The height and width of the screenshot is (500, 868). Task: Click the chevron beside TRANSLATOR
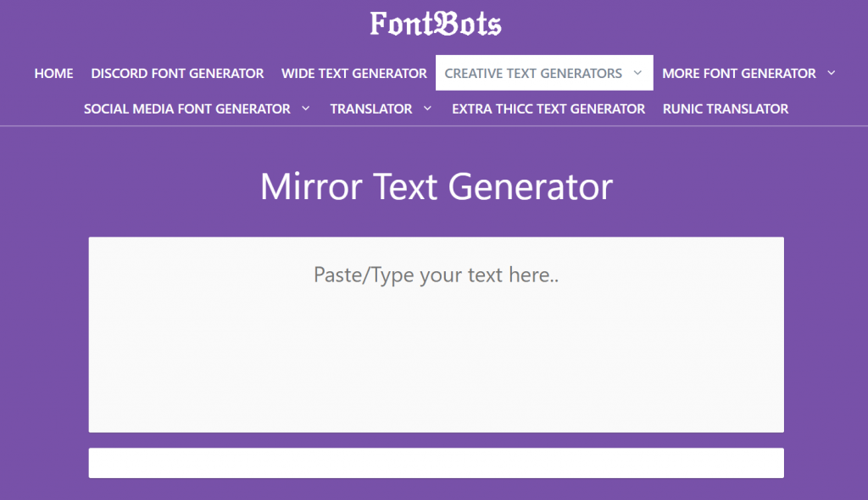pos(428,108)
